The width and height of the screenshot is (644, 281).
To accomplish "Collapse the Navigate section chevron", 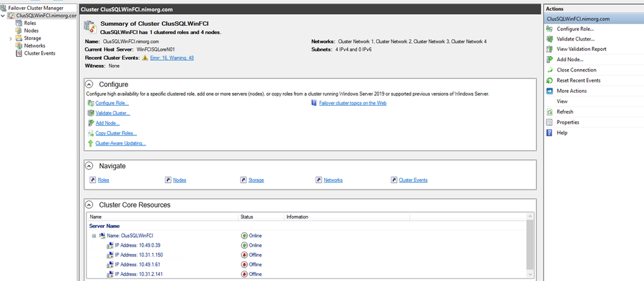I will coord(90,166).
